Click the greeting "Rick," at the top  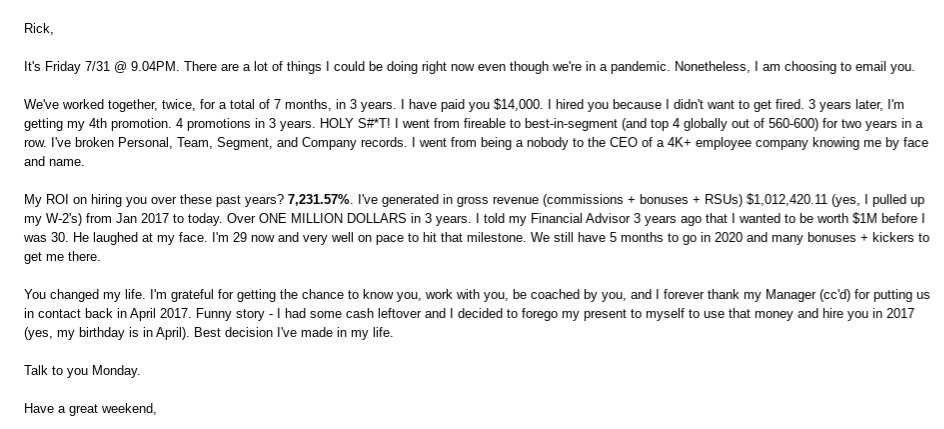39,29
